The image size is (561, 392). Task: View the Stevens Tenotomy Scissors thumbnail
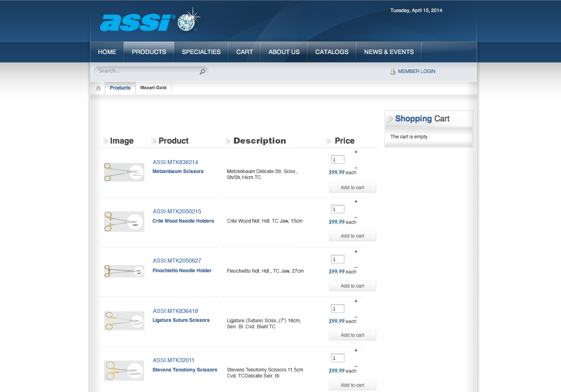(124, 371)
